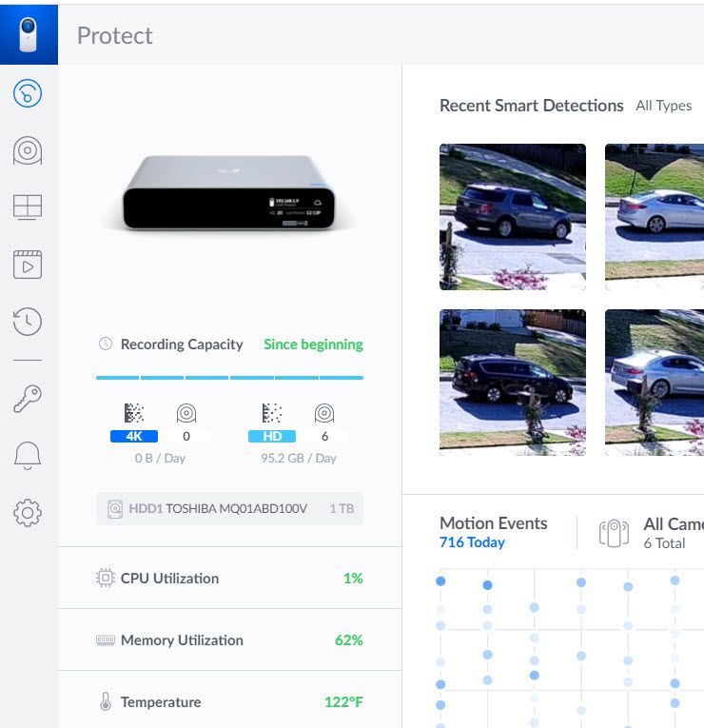Select the 4K recording badge
704x728 pixels.
tap(134, 436)
